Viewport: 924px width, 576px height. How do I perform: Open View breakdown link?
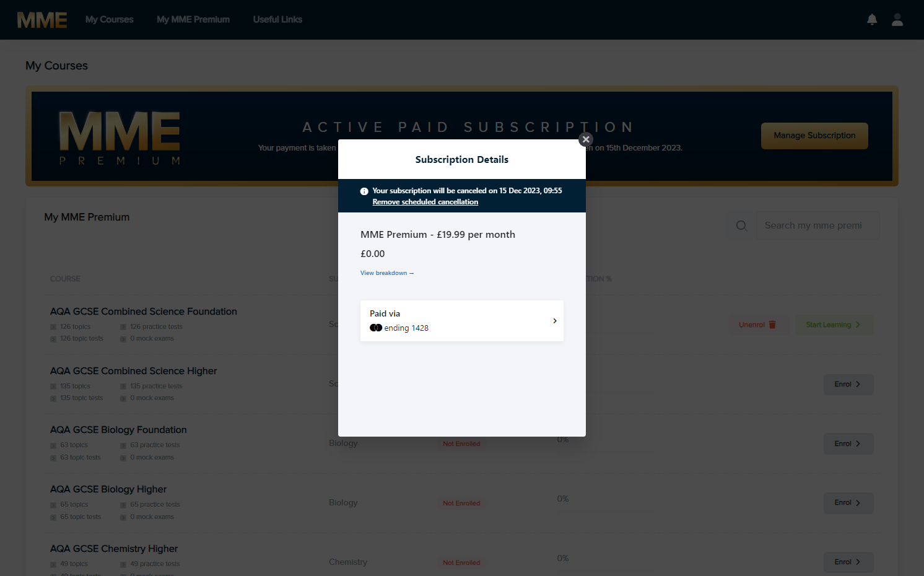coord(387,273)
